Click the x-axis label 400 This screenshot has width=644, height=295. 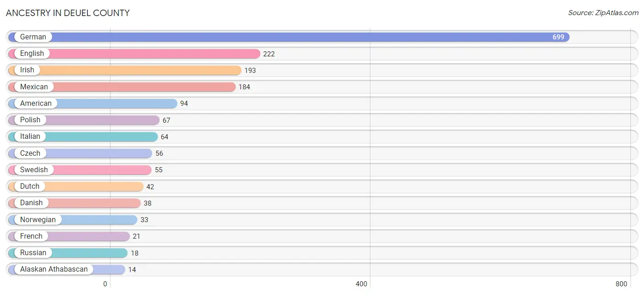click(x=361, y=284)
